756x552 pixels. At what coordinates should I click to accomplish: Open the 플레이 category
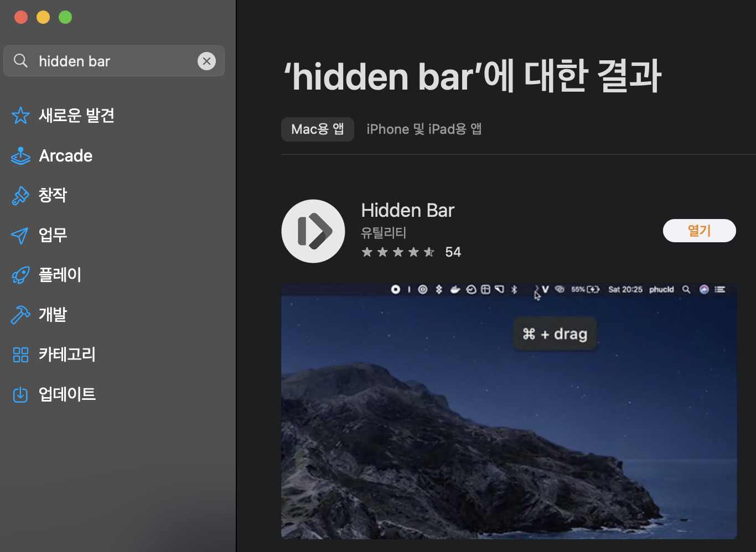(60, 274)
